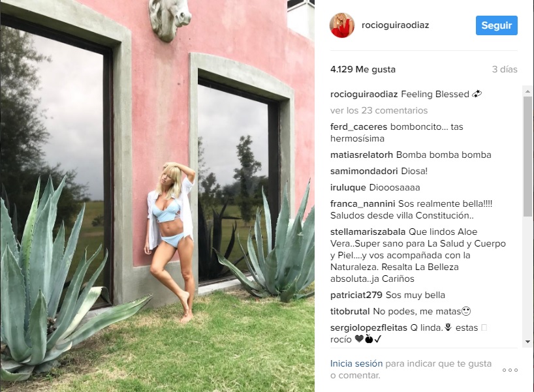Screen dimensions: 534x392
Task: Open the titobrutal commenter profile
Action: [350, 311]
